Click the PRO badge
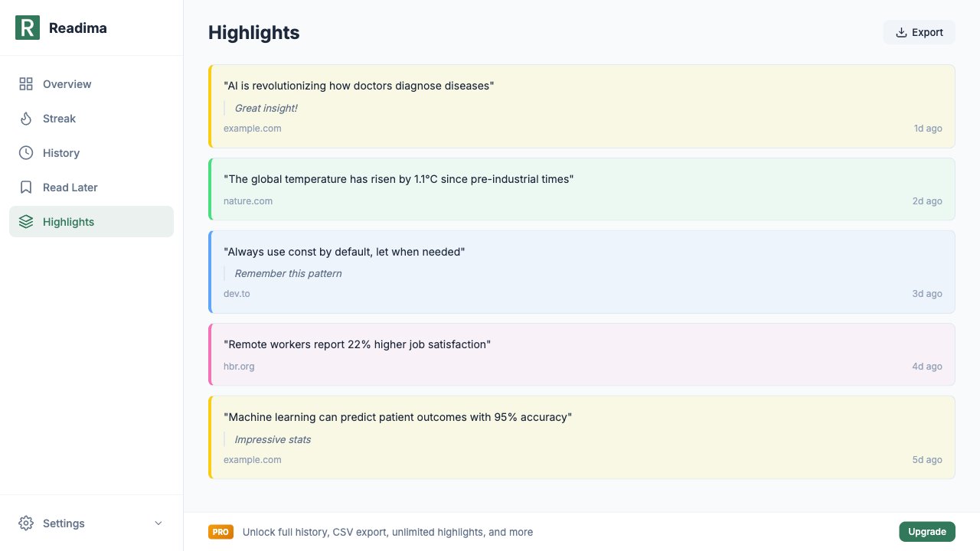Screen dimensions: 980x551 [220, 531]
